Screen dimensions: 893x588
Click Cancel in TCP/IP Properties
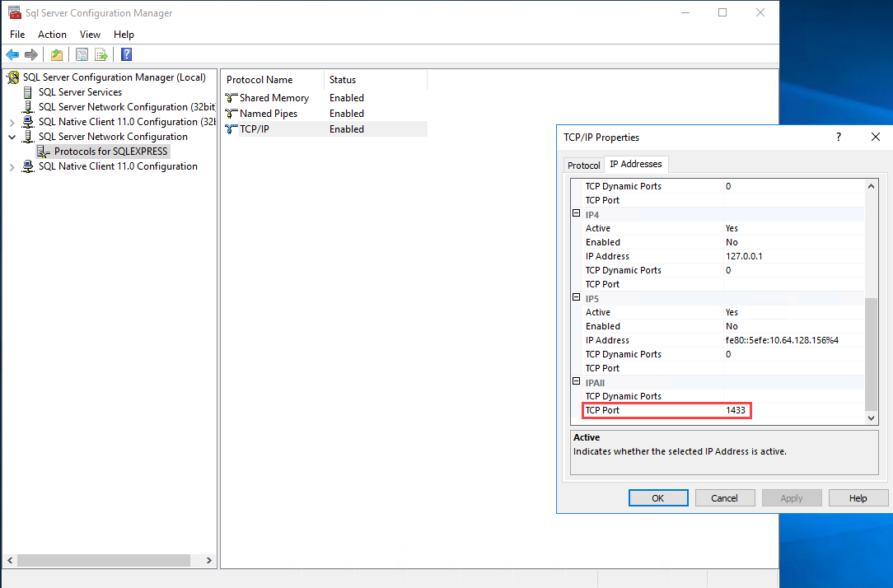[x=725, y=498]
